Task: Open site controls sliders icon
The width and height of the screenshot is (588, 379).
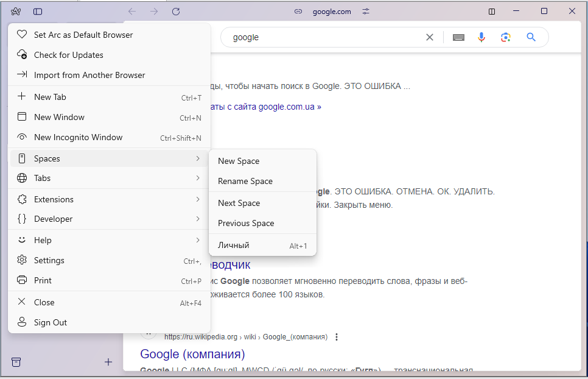Action: point(366,12)
